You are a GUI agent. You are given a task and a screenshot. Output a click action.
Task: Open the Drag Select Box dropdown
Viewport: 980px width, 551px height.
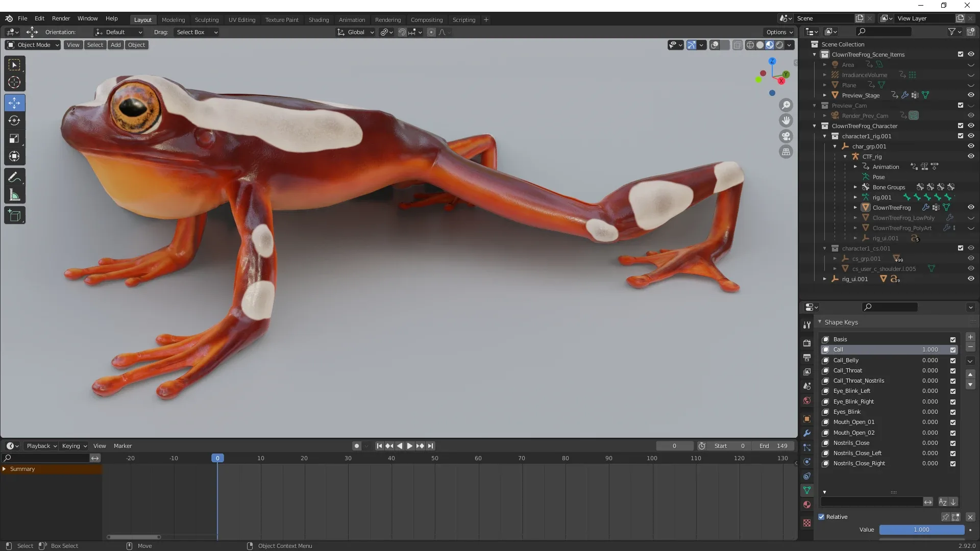[197, 32]
